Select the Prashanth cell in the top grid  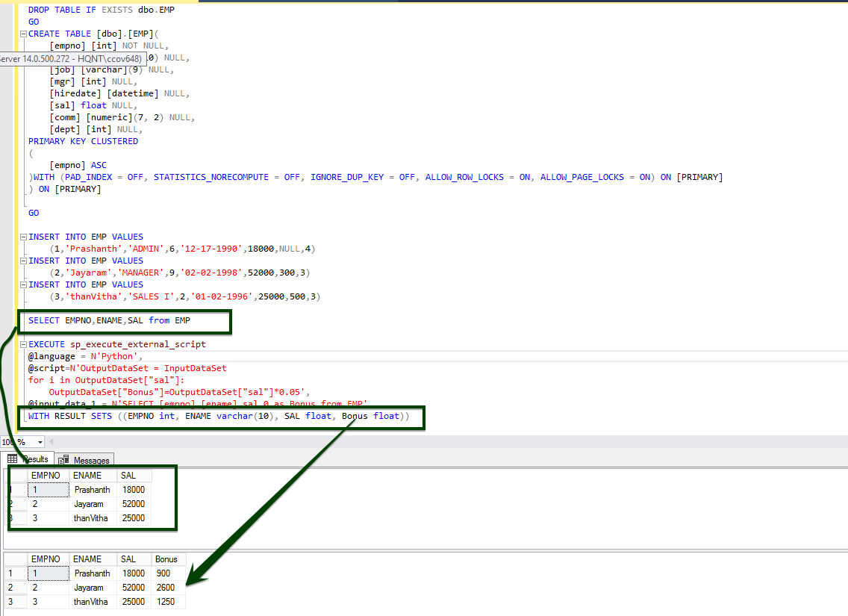[92, 490]
